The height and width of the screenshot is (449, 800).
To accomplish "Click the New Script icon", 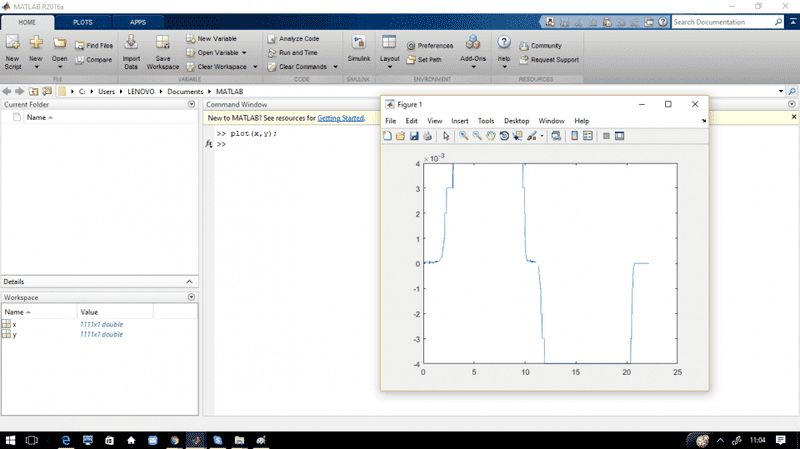I will pyautogui.click(x=12, y=42).
